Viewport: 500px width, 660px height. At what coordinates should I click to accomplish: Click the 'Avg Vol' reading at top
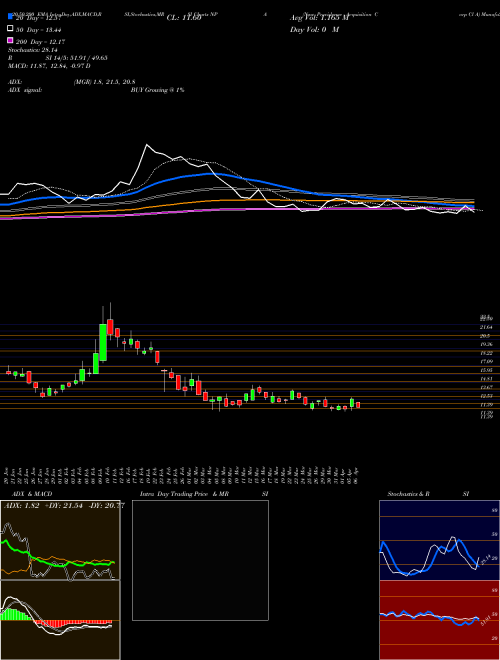pyautogui.click(x=319, y=18)
